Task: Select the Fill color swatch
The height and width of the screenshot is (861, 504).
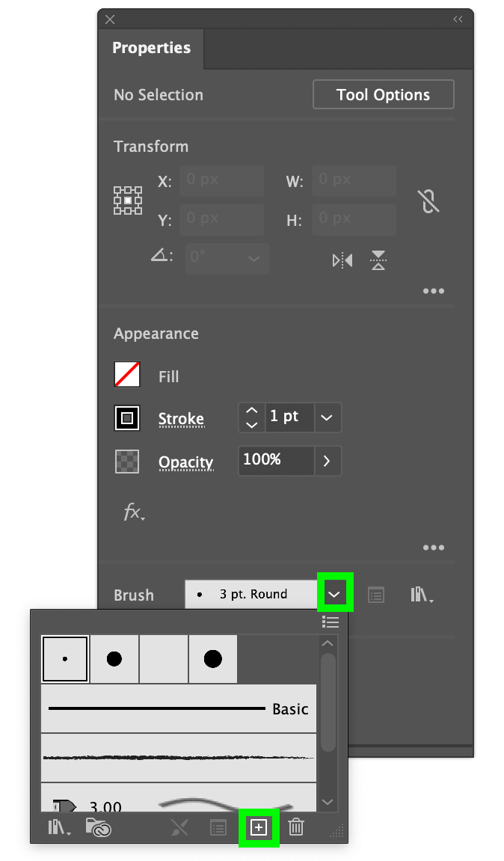Action: (126, 375)
